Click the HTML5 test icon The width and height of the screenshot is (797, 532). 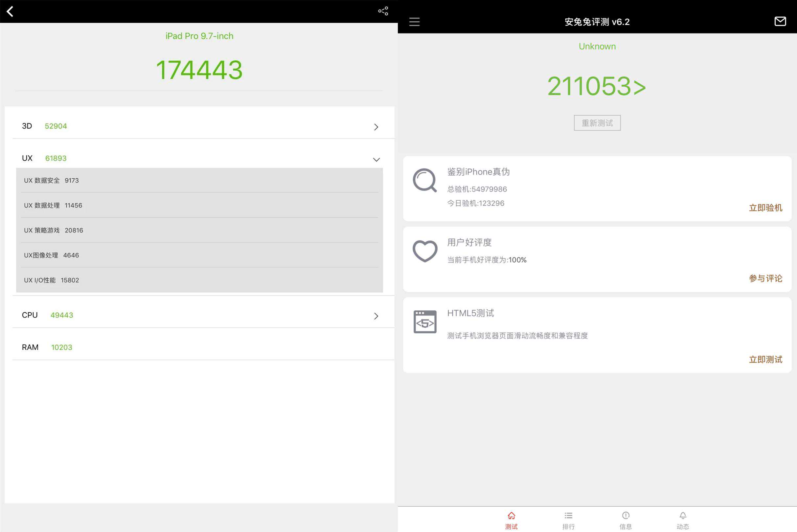click(425, 321)
